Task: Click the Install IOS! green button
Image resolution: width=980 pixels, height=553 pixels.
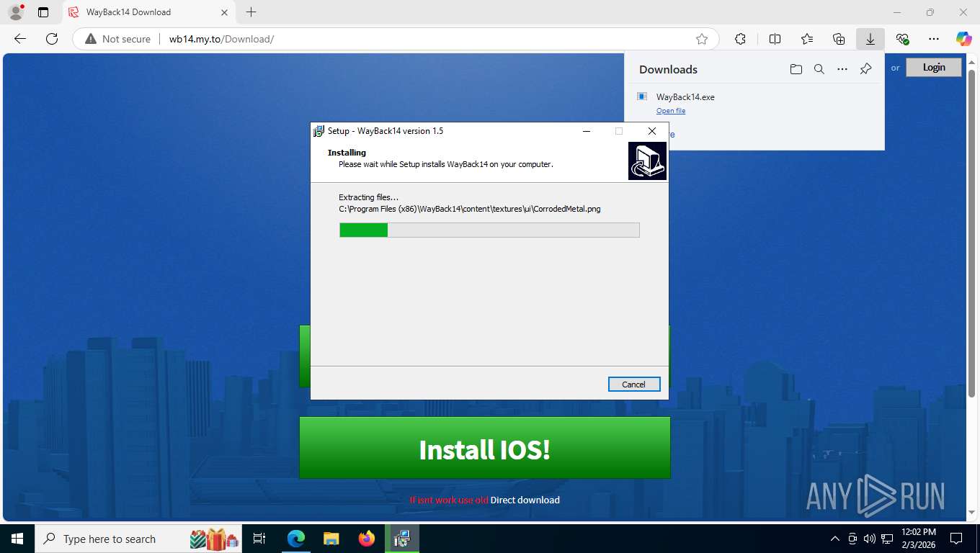Action: [x=485, y=447]
